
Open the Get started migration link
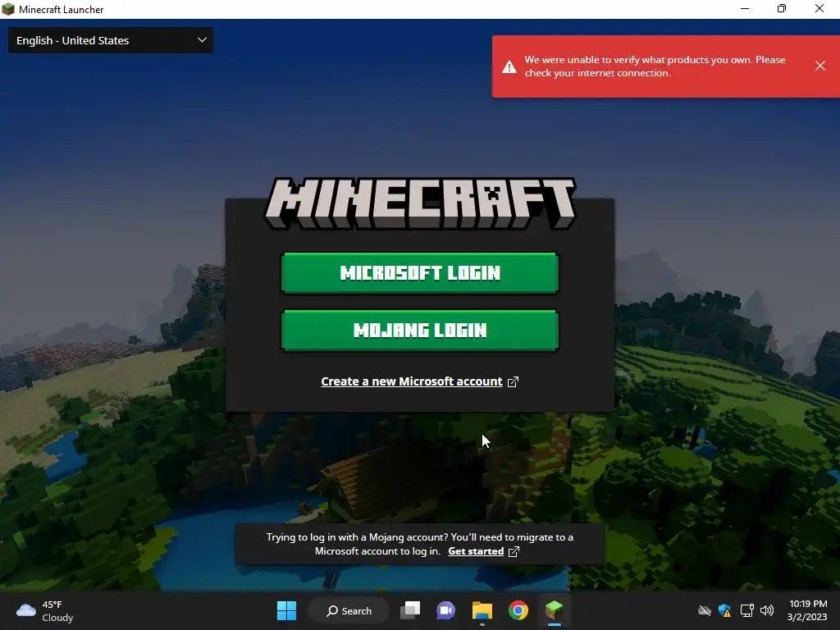pos(476,551)
